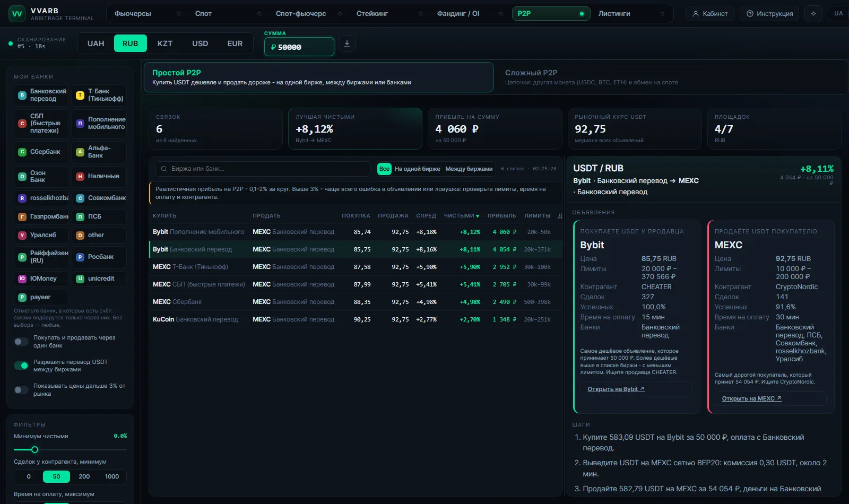Click the download icon next to the amount
This screenshot has width=849, height=504.
(347, 44)
